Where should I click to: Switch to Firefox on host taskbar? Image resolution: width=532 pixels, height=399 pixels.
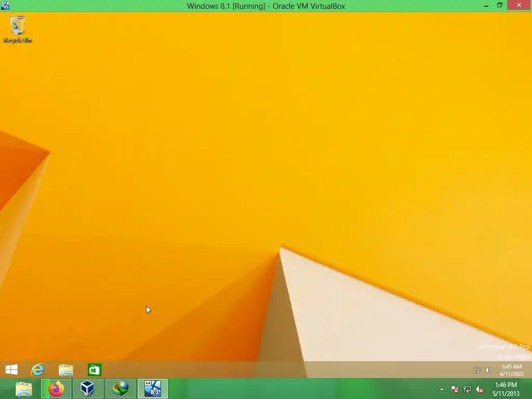(x=56, y=389)
